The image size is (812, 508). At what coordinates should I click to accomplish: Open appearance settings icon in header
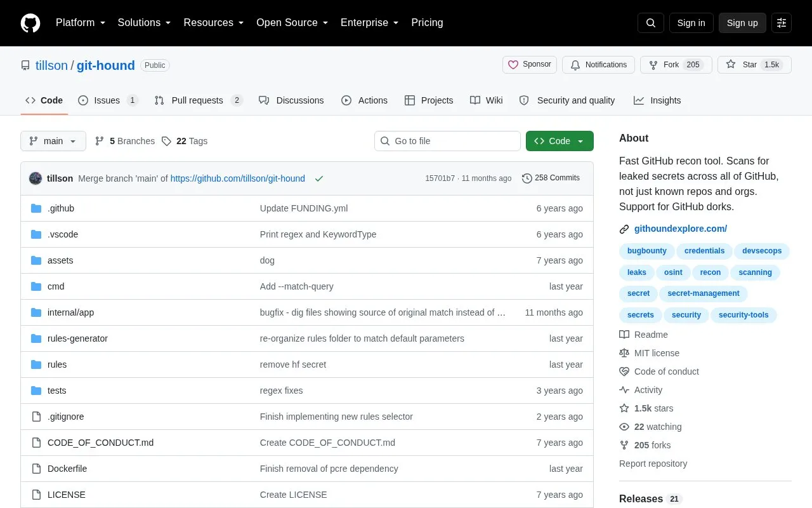pyautogui.click(x=782, y=23)
